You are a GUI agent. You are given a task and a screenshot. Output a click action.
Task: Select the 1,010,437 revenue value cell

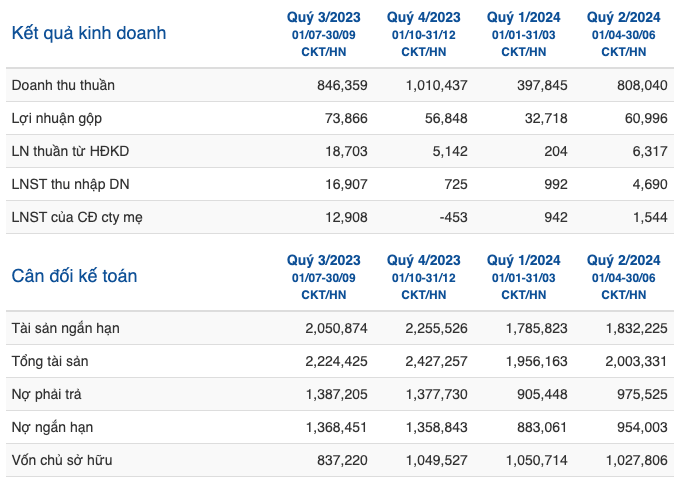[437, 85]
